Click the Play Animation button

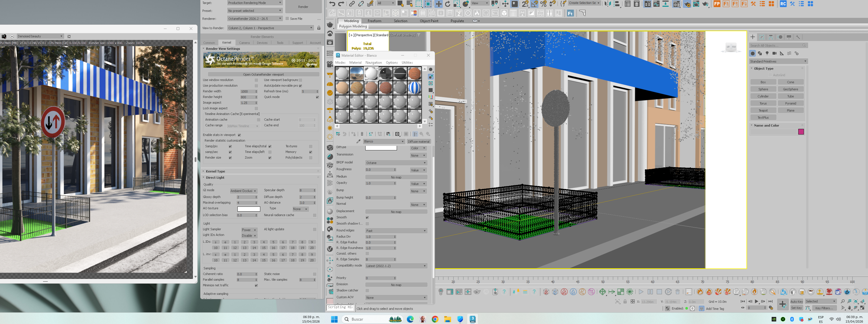pyautogui.click(x=757, y=301)
